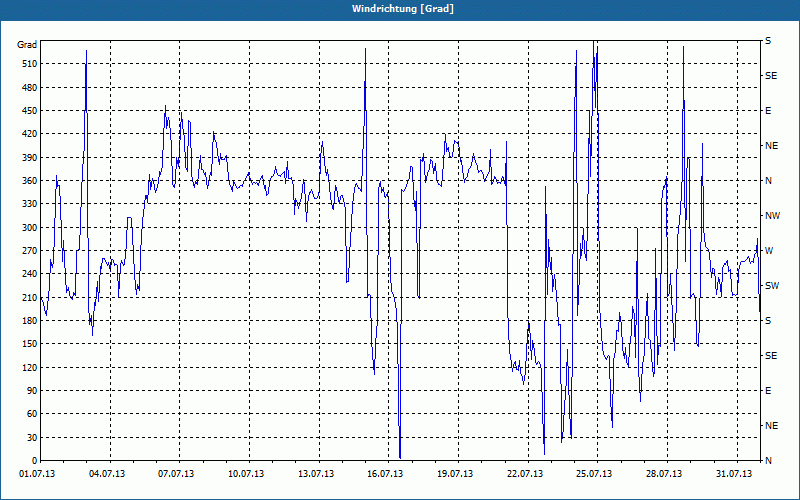Viewport: 800px width, 500px height.
Task: Click the SW compass label on right axis
Action: click(x=772, y=286)
